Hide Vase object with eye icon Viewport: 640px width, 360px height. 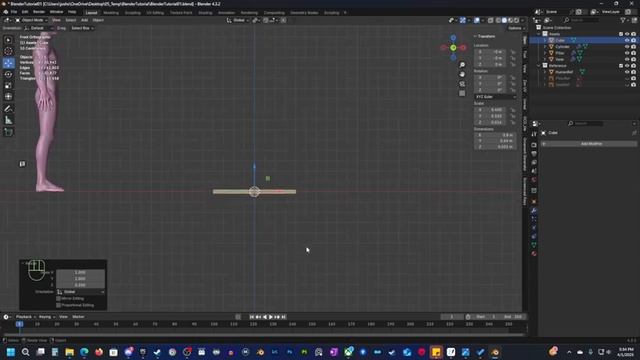[x=627, y=59]
